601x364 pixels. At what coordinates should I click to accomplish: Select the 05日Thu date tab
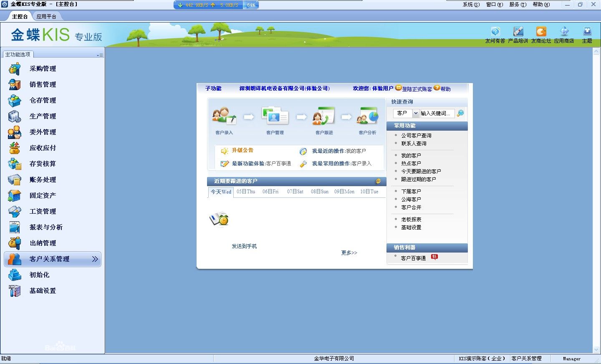(x=246, y=192)
